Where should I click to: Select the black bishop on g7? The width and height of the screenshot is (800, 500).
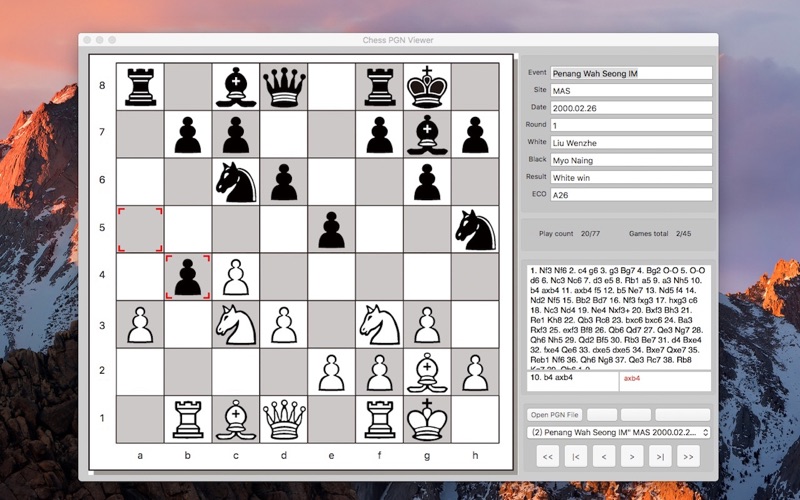point(427,135)
